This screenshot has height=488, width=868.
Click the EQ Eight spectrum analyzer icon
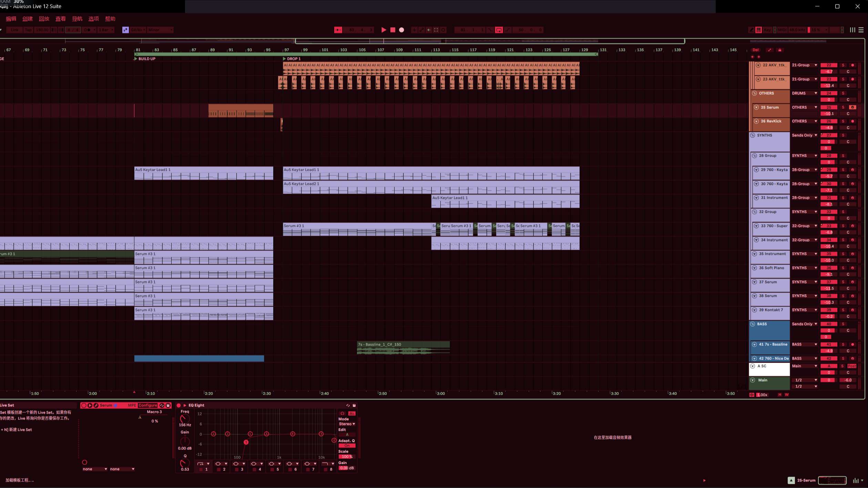352,413
